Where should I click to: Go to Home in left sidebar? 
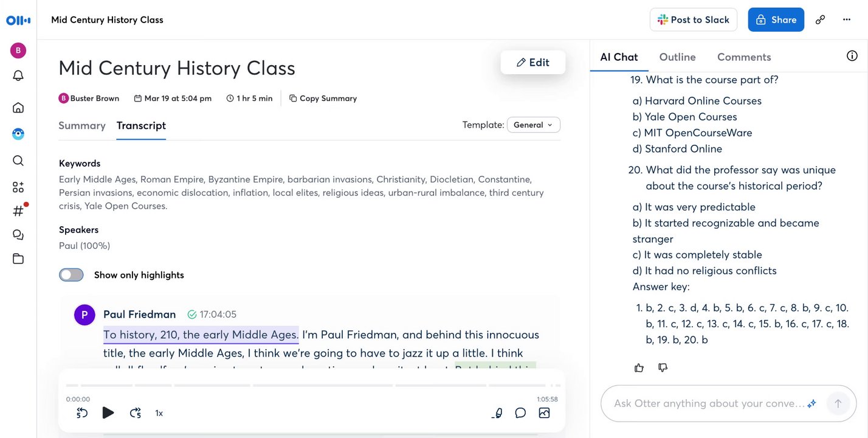pyautogui.click(x=18, y=108)
